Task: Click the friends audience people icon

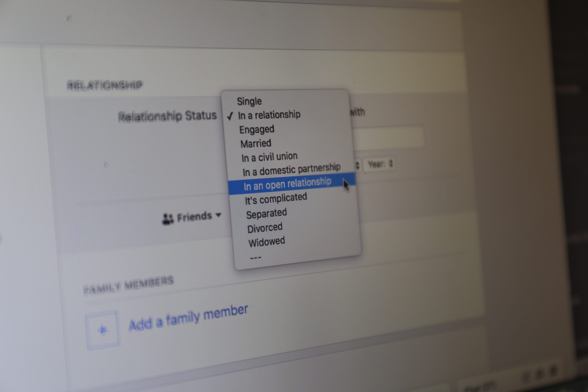Action: pyautogui.click(x=167, y=219)
